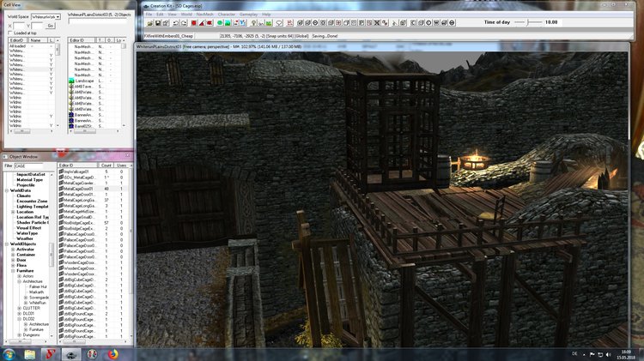Click the Windows Start orb
This screenshot has width=644, height=361.
click(9, 354)
